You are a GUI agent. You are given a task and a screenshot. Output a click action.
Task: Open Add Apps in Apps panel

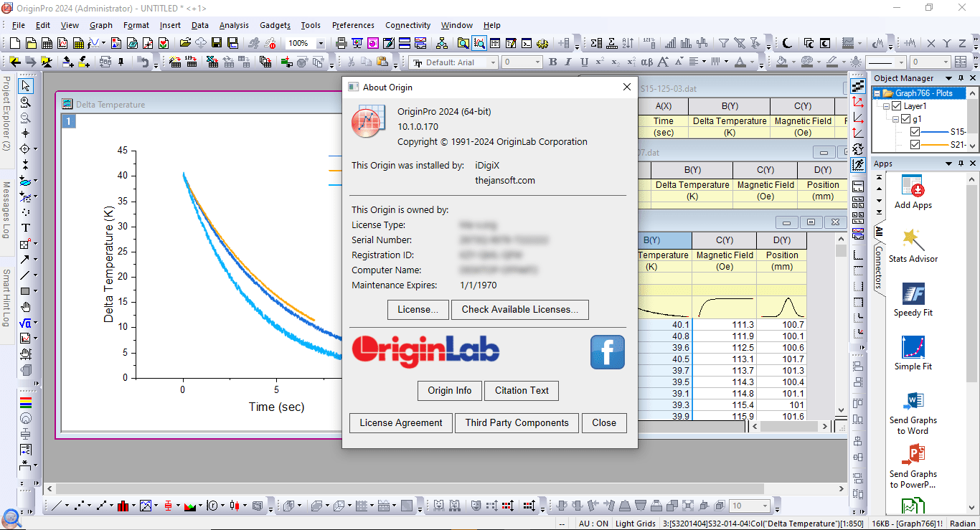point(913,192)
